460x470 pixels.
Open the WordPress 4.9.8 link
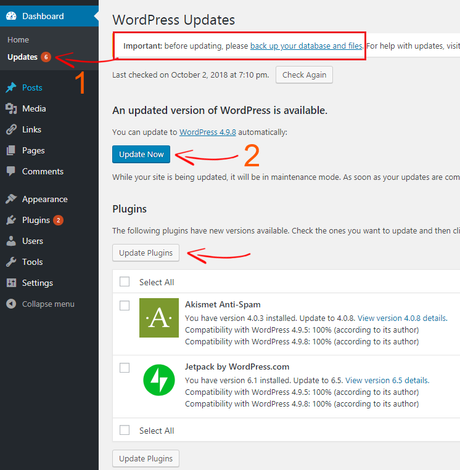tap(208, 132)
